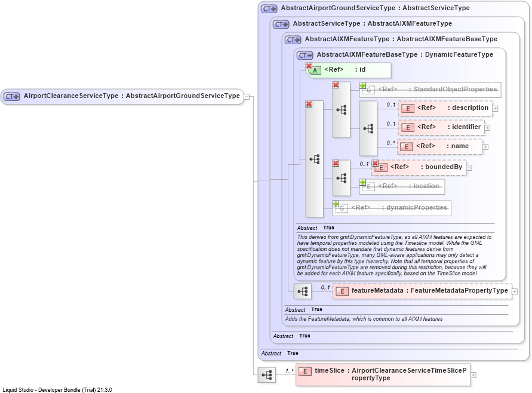The height and width of the screenshot is (393, 532).
Task: Select the sequence icon preceding featureMetadata
Action: click(302, 291)
